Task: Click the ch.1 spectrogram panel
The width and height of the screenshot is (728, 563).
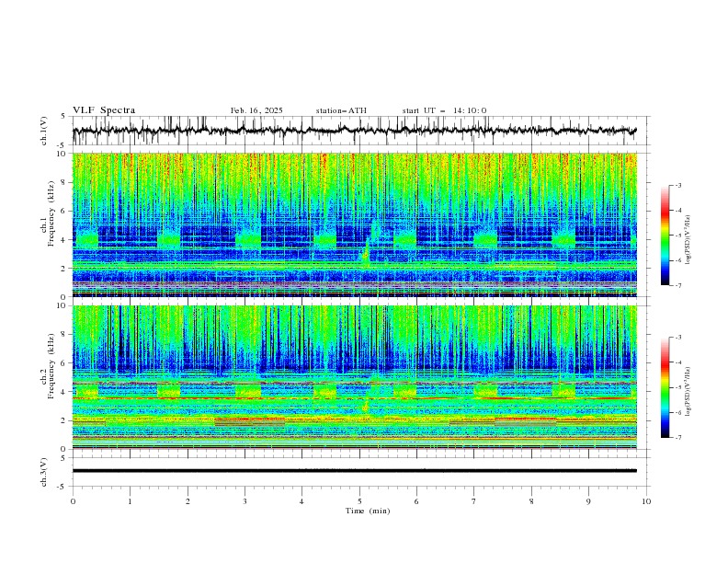Action: tap(355, 224)
